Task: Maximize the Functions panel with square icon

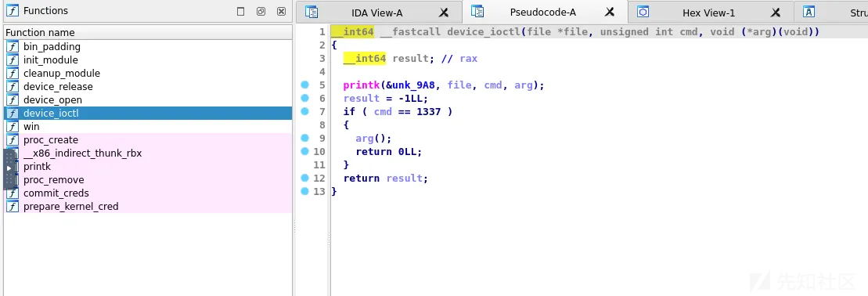Action: [x=240, y=11]
